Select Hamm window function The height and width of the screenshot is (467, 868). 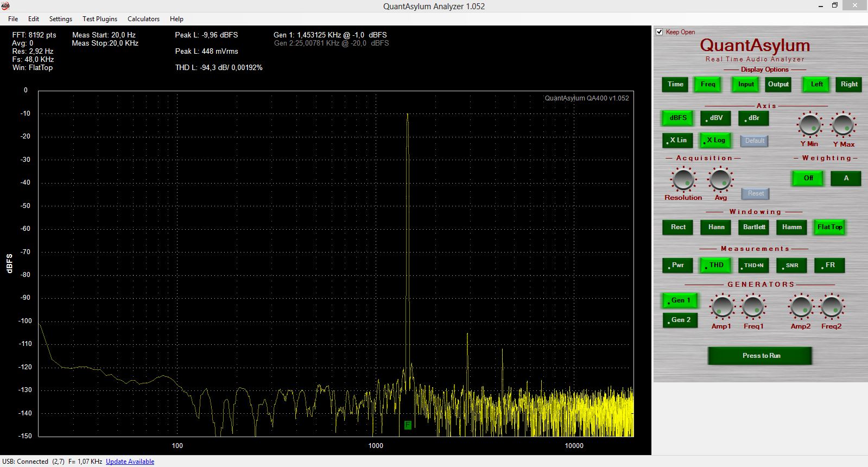click(x=791, y=227)
